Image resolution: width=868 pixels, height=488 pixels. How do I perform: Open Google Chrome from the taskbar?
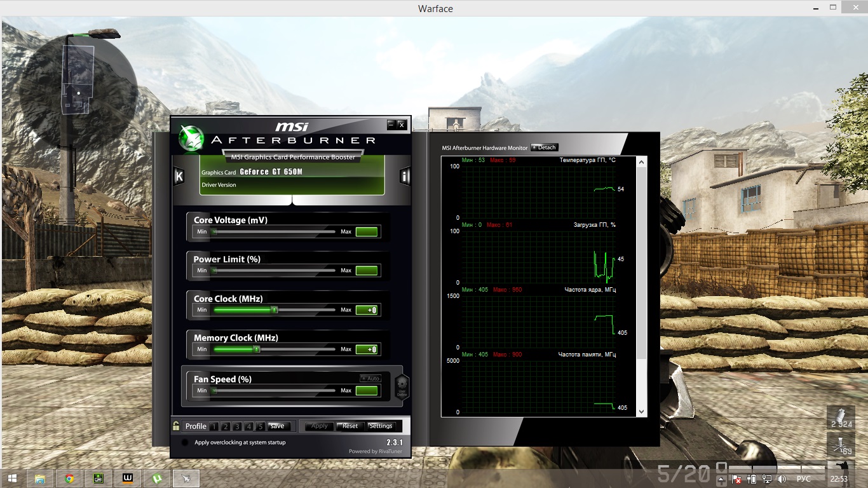point(69,478)
